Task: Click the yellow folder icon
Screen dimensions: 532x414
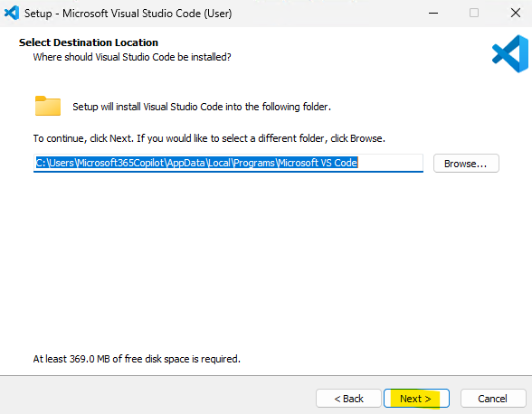Action: coord(48,106)
